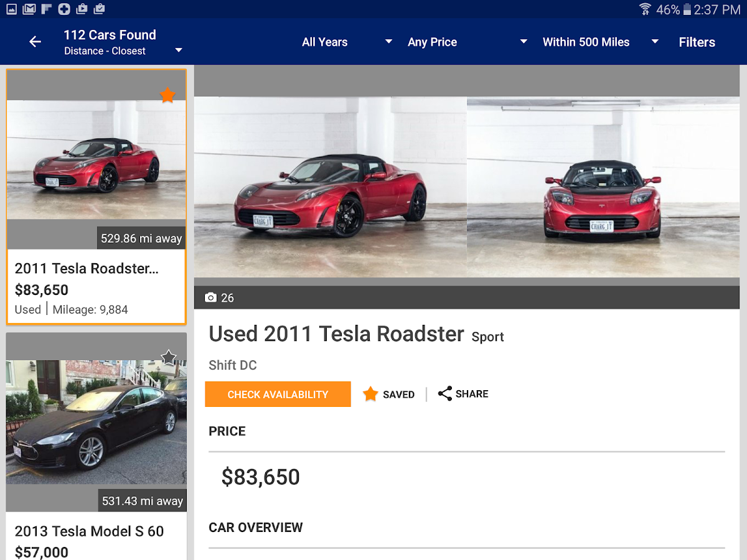Image resolution: width=747 pixels, height=560 pixels.
Task: Click the 2011 Tesla Roadster… card title
Action: 87,268
